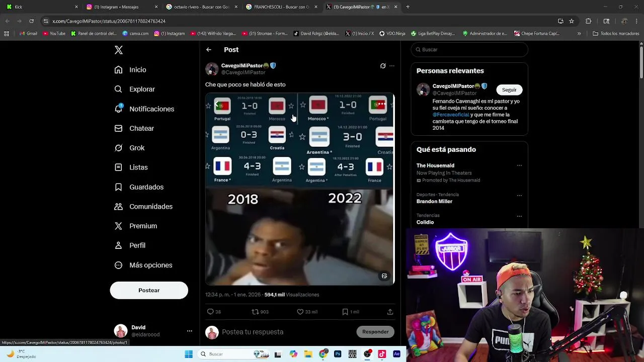
Task: Click the browser back arrow
Action: click(x=7, y=21)
